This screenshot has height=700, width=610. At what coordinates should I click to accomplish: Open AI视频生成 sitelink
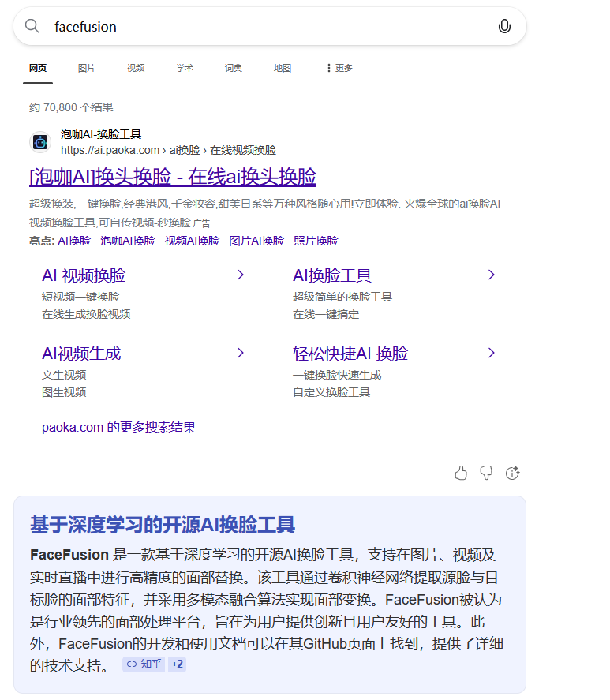click(81, 354)
